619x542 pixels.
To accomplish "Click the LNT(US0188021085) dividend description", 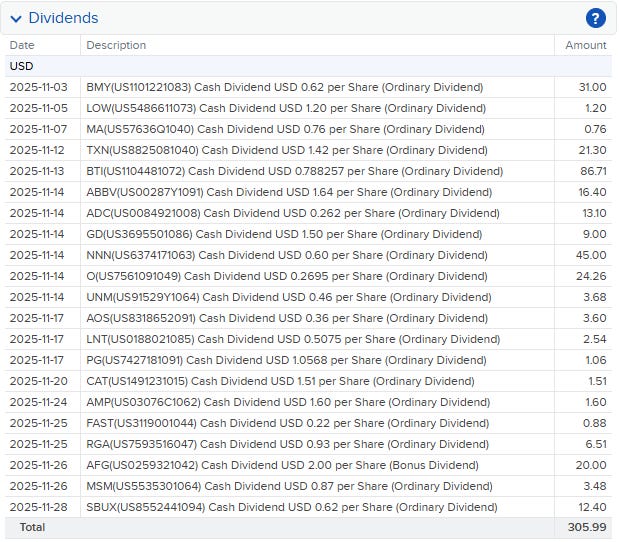I will tap(293, 339).
